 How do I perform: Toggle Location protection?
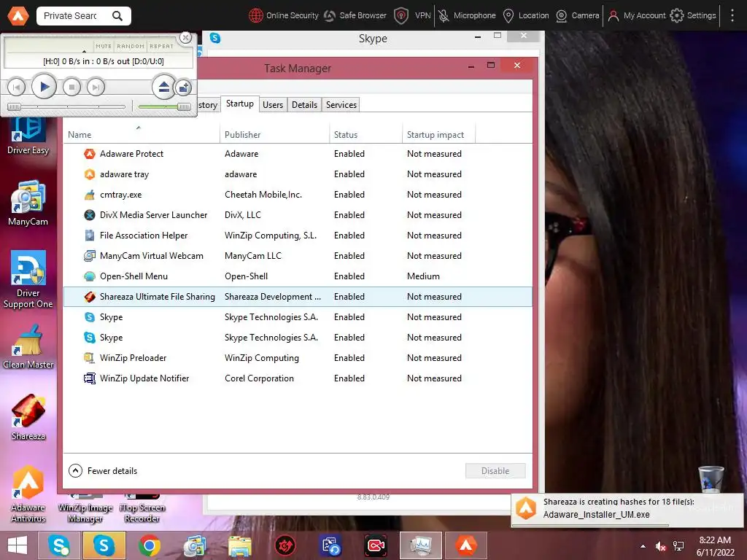pyautogui.click(x=526, y=16)
